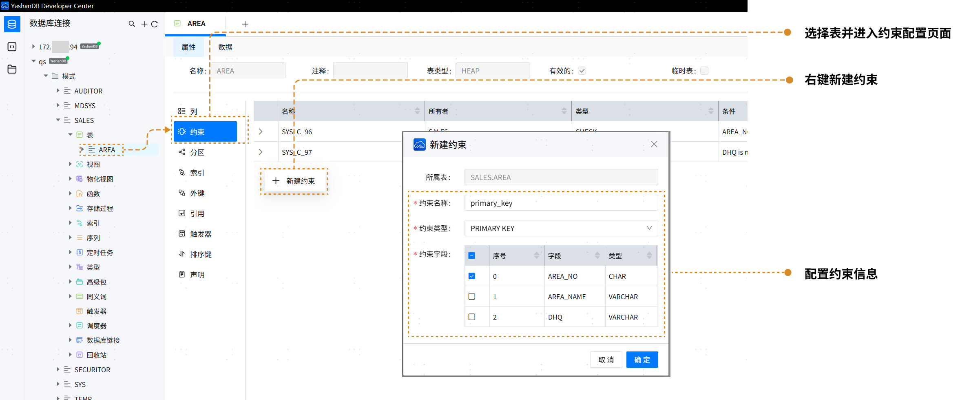Screen dimensions: 980x400
Task: Open the 约束类型 PRIMARY KEY dropdown
Action: click(x=561, y=228)
